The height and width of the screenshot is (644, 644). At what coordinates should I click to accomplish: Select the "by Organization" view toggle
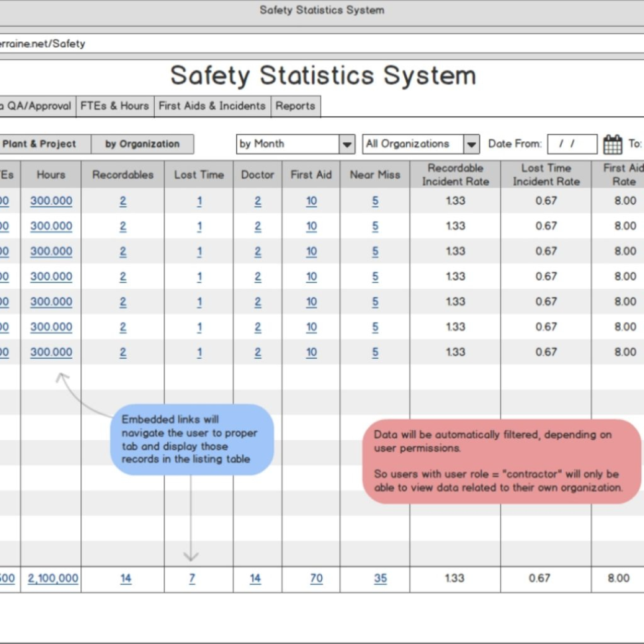coord(143,143)
